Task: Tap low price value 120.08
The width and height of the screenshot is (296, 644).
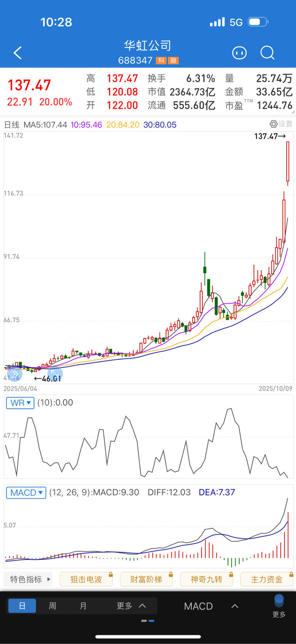Action: pos(122,92)
